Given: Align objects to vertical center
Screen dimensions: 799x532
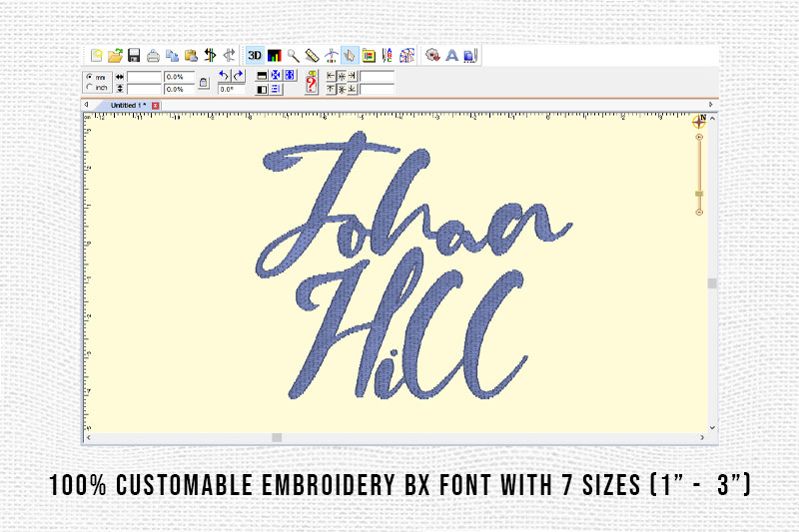Looking at the screenshot, I should click(342, 89).
